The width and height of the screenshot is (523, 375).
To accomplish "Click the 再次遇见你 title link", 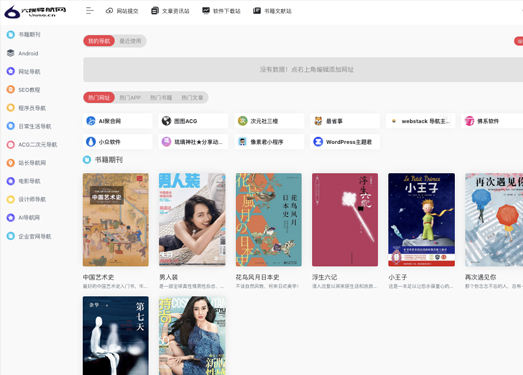I will coord(481,277).
